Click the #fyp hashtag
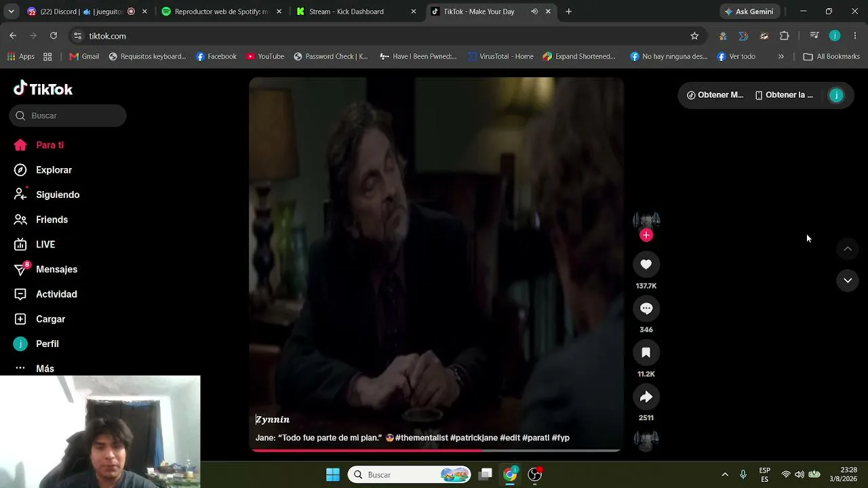Viewport: 868px width, 488px height. (x=561, y=438)
